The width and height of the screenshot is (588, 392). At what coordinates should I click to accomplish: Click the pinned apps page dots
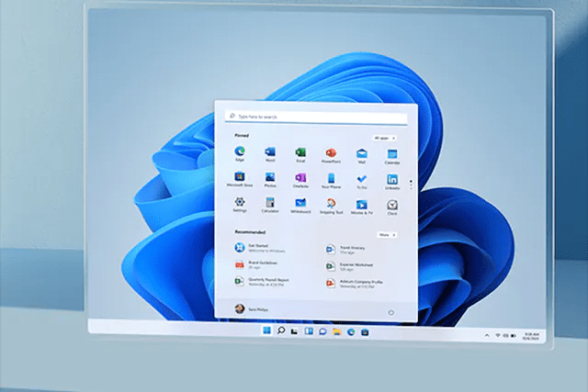(x=412, y=185)
